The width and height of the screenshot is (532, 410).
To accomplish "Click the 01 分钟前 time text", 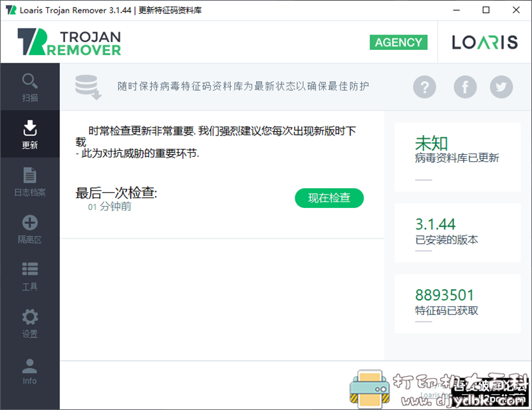I will (110, 207).
